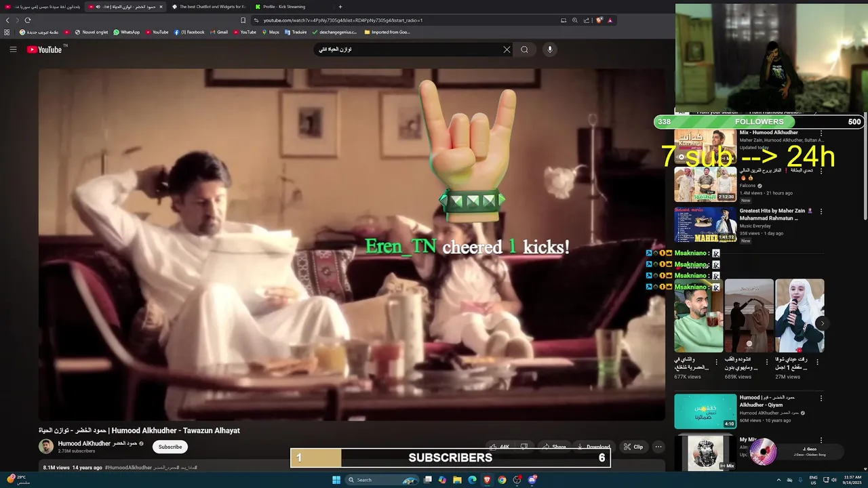Open Brave browser from the taskbar
This screenshot has height=488, width=868.
[x=488, y=480]
